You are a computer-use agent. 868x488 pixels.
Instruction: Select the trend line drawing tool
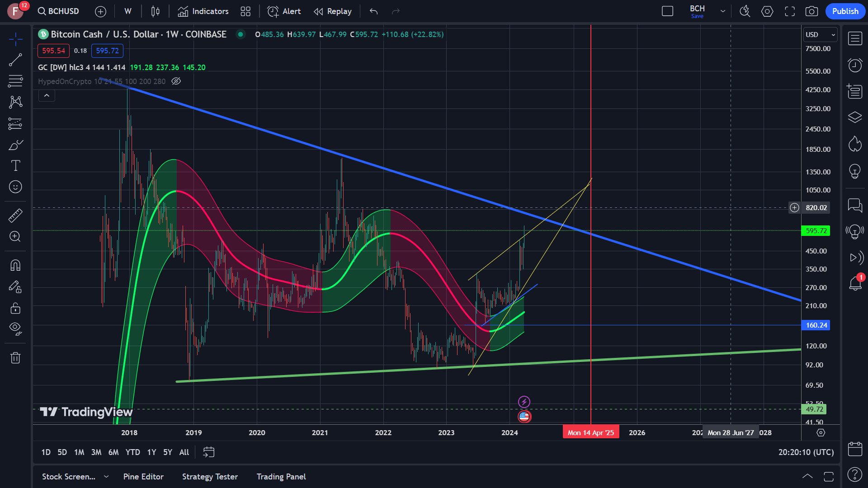(x=15, y=60)
